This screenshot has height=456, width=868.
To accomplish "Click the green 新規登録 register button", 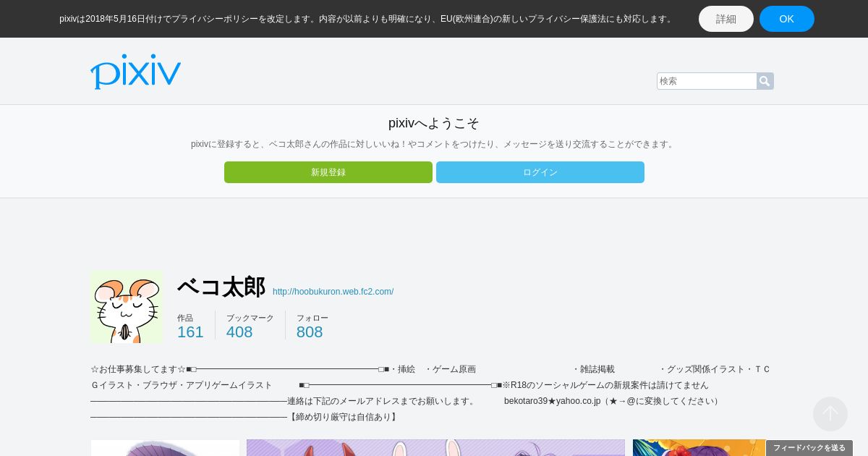I will pos(328,172).
